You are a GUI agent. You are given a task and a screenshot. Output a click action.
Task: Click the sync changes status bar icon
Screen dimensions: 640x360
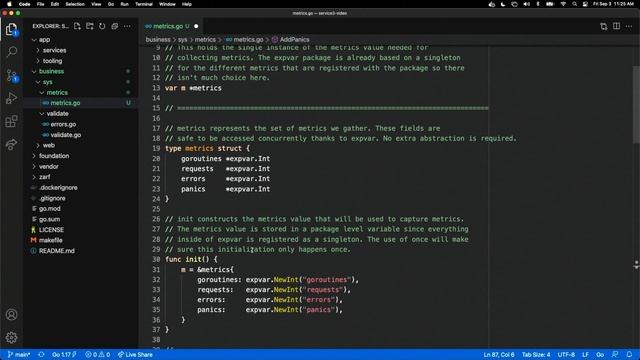[x=41, y=354]
